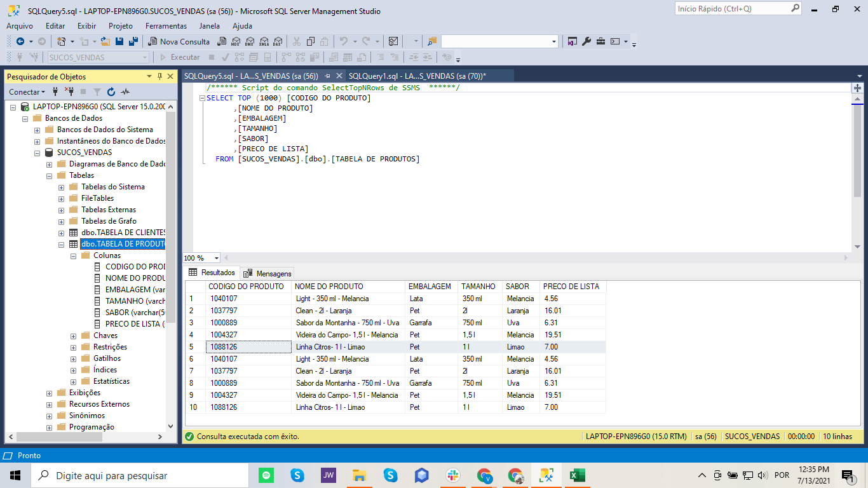
Task: Click the Copy icon in the toolbar
Action: coord(311,41)
